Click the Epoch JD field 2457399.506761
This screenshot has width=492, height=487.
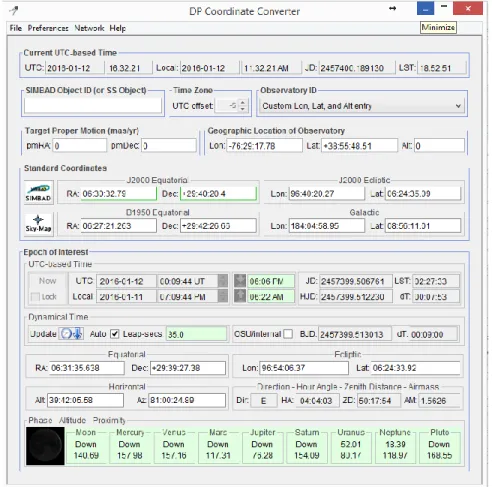tap(355, 281)
